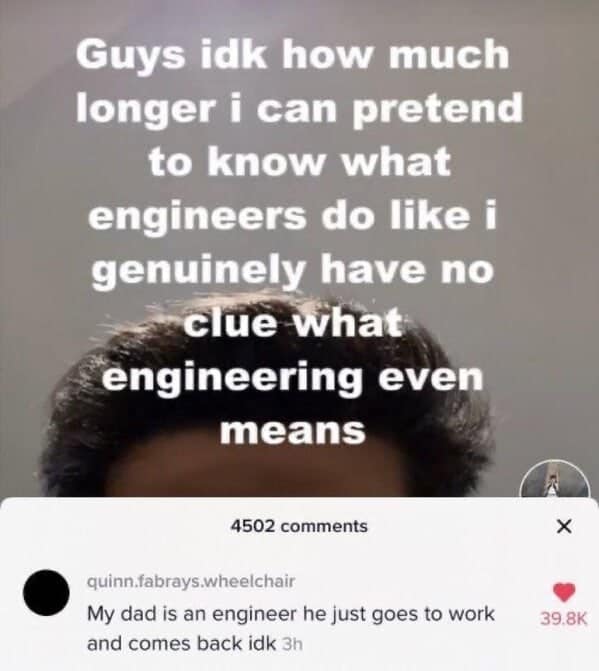Tap the 4502 comments header
Image resolution: width=599 pixels, height=671 pixels.
click(x=299, y=526)
